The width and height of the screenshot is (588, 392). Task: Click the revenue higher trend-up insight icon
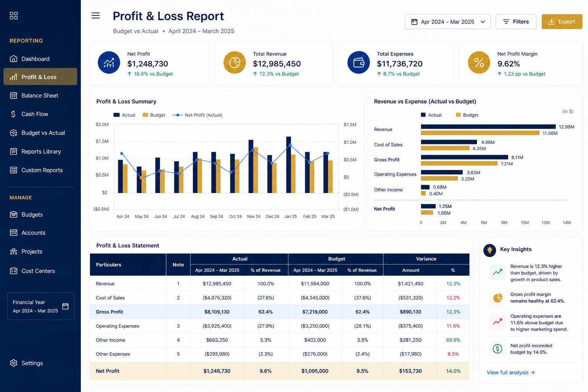coord(497,272)
